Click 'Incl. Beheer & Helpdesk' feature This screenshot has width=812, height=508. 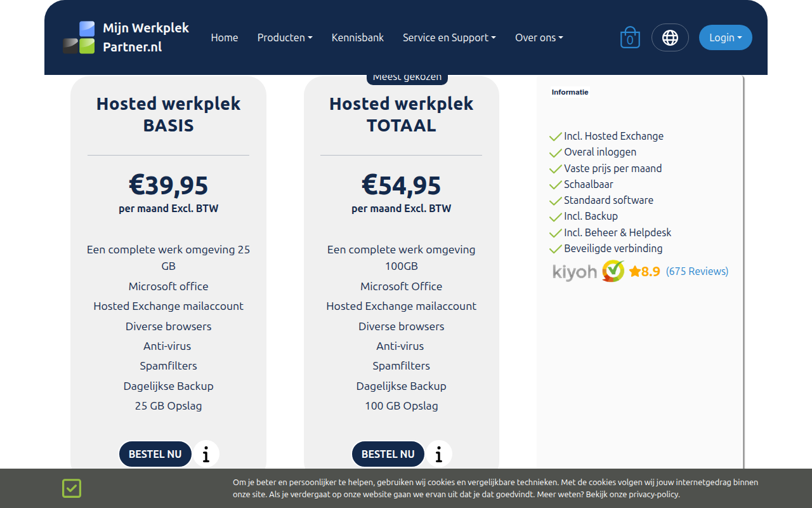click(x=618, y=232)
